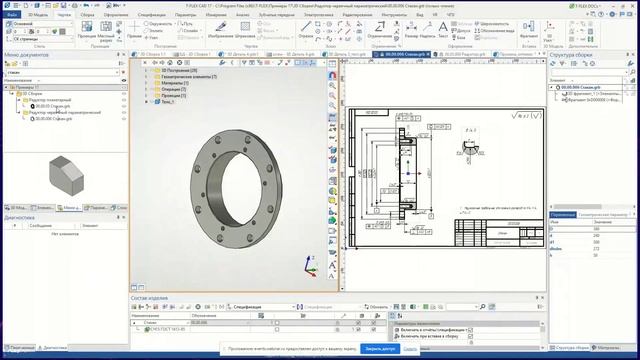This screenshot has height=360, width=640.
Task: Click the 3D part preview thumbnail
Action: pos(66,176)
